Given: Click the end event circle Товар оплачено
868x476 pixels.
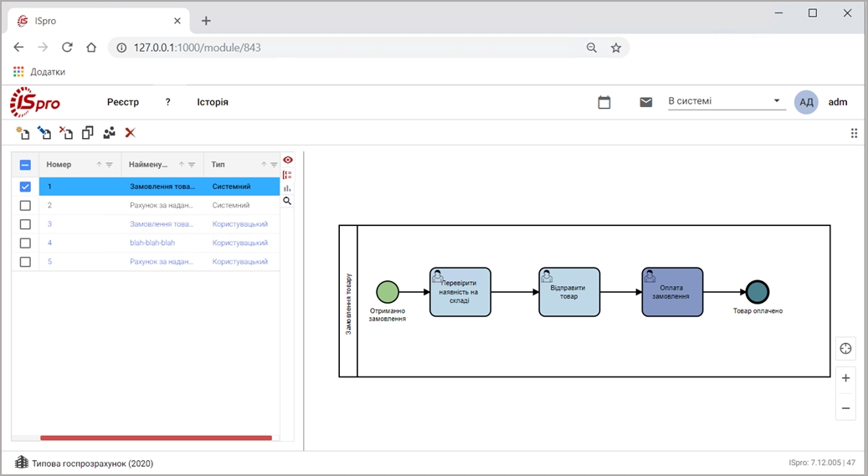Looking at the screenshot, I should tap(758, 292).
